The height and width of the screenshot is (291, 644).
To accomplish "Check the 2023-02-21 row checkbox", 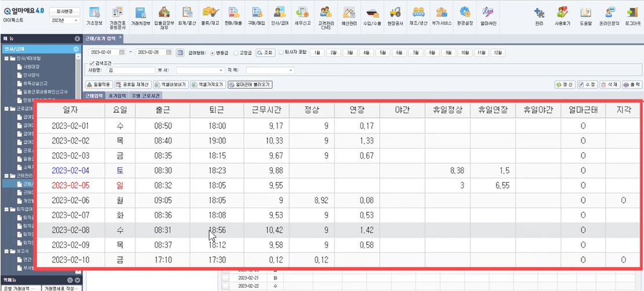I will [x=225, y=278].
